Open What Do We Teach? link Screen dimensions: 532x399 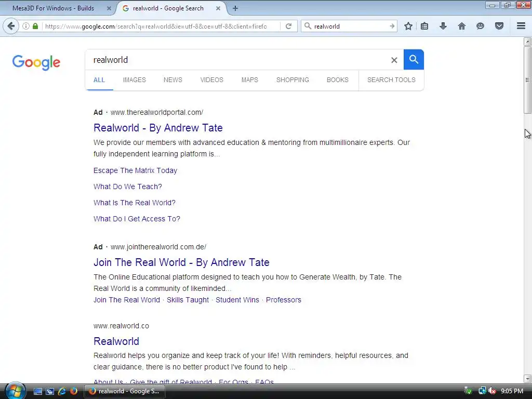[x=128, y=187]
